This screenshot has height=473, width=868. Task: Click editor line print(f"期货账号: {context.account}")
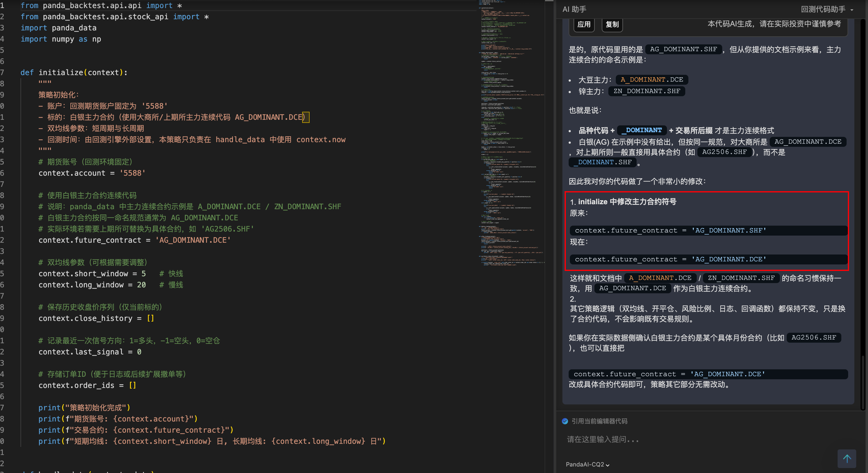[x=118, y=419]
